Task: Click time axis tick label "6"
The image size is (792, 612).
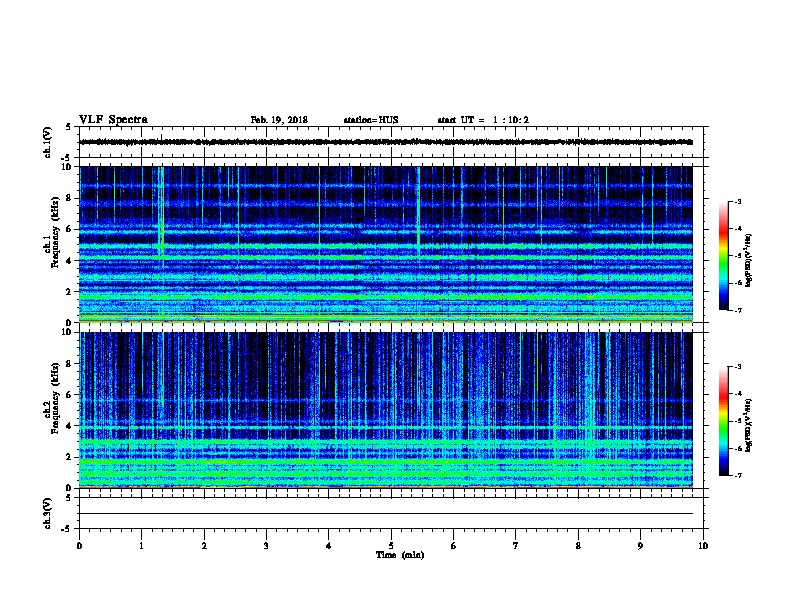Action: [454, 545]
